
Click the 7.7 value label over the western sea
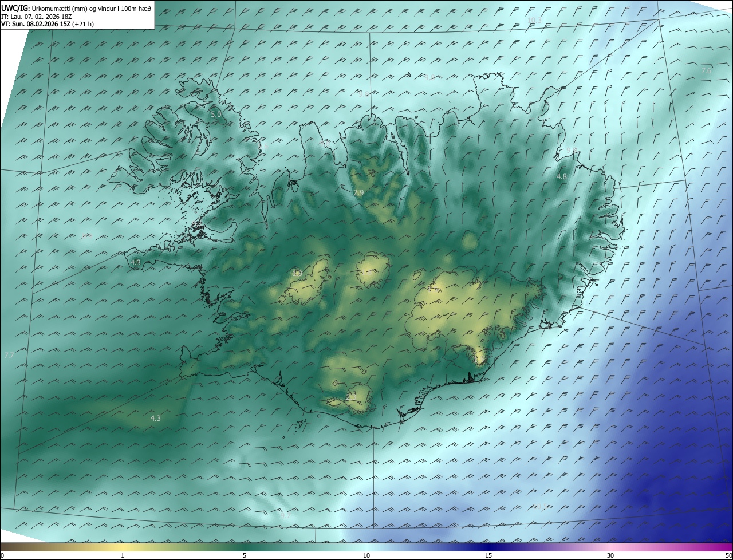[x=9, y=356]
